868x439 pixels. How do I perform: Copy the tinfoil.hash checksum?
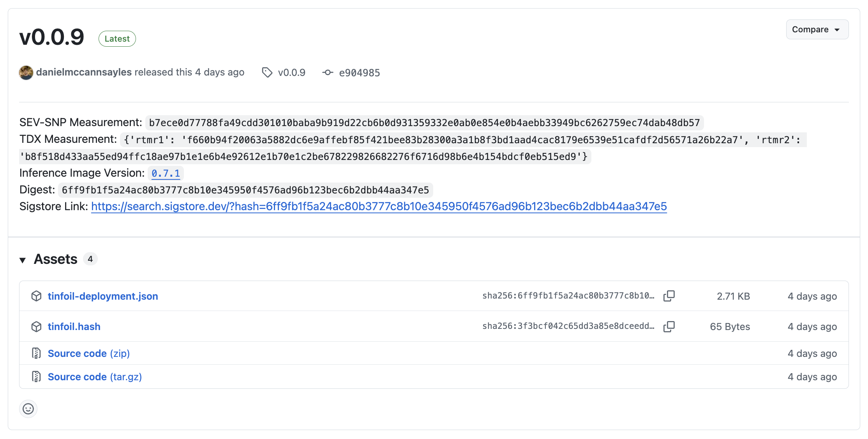point(669,326)
